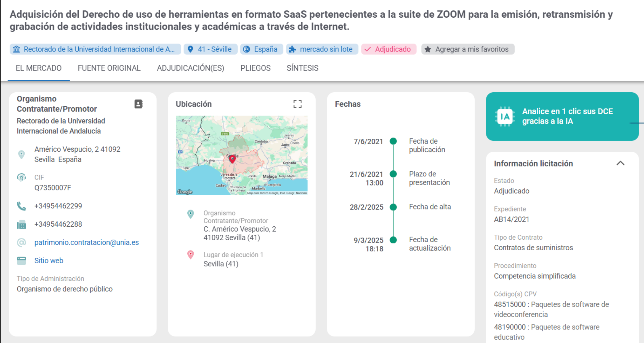This screenshot has height=343, width=644.
Task: Switch to the Pliegos tab
Action: tap(255, 68)
